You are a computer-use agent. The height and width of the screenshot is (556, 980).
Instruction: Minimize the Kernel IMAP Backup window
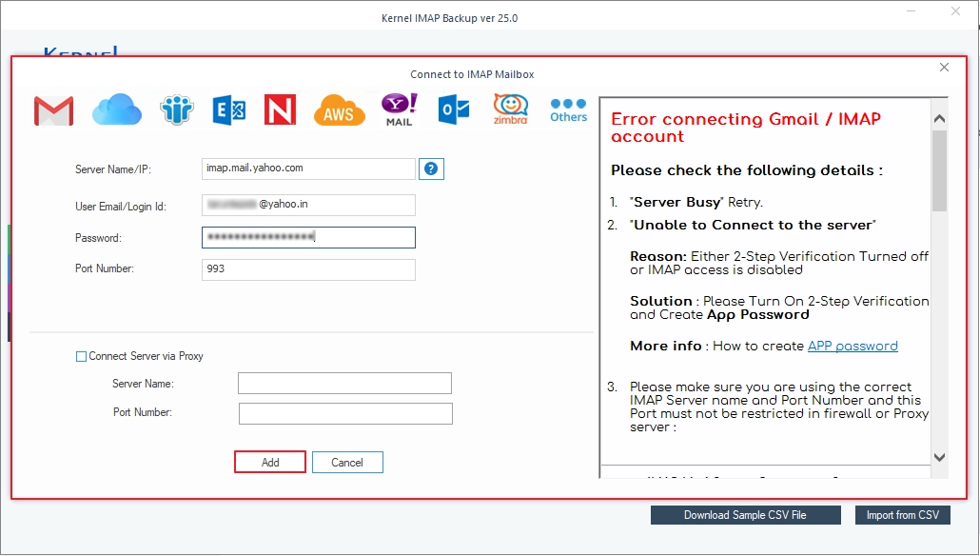coord(911,10)
